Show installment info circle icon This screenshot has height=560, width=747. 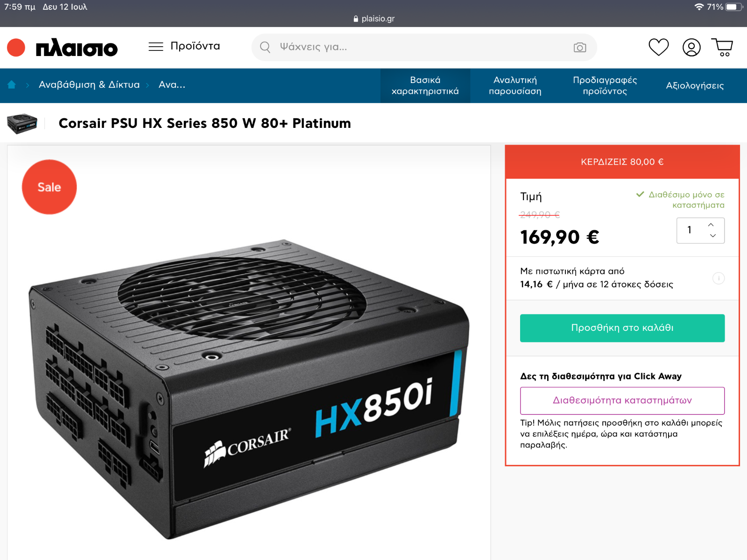click(719, 278)
